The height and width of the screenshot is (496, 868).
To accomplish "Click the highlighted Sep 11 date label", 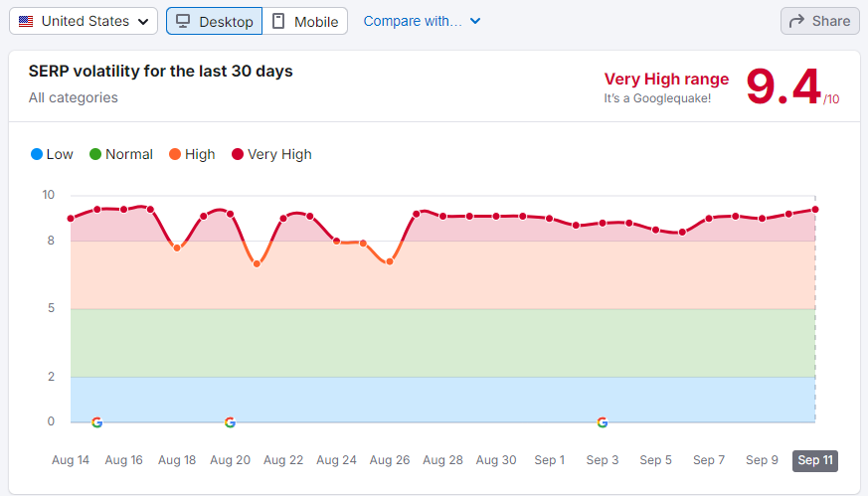I will pos(815,460).
